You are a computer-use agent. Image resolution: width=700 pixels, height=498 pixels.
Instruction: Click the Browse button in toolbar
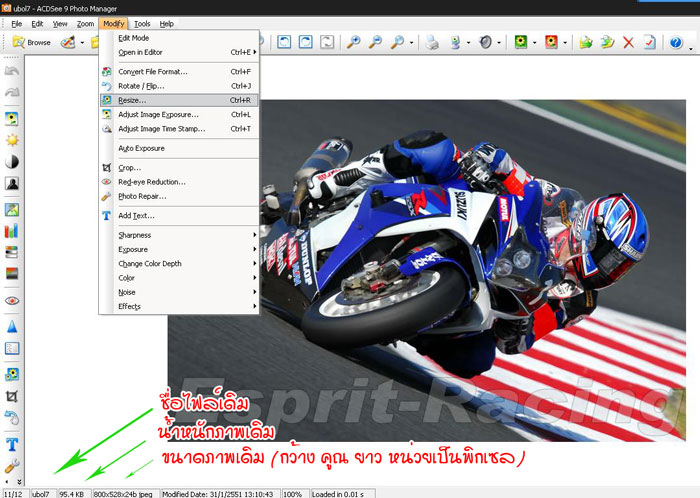[32, 42]
